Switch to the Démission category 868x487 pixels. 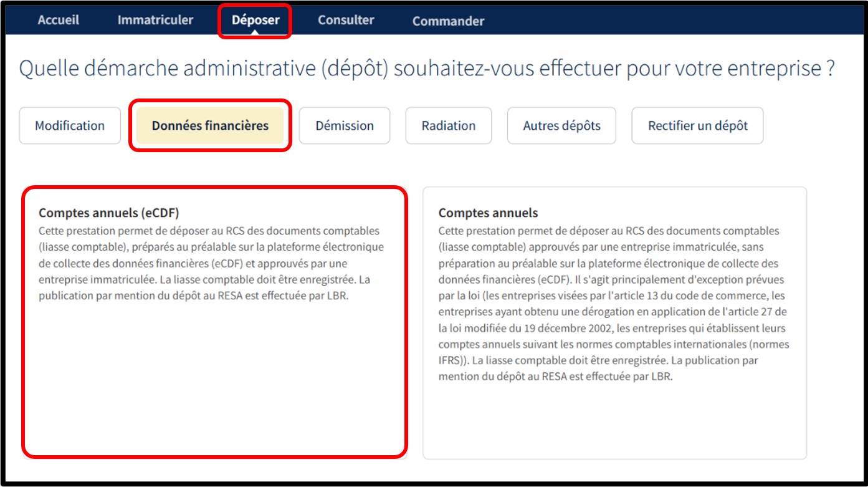345,126
